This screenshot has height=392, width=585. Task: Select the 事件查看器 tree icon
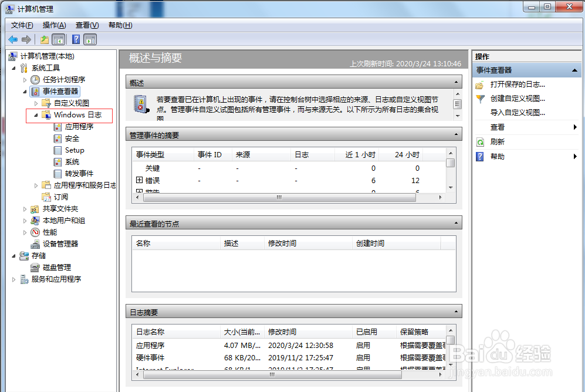[35, 92]
